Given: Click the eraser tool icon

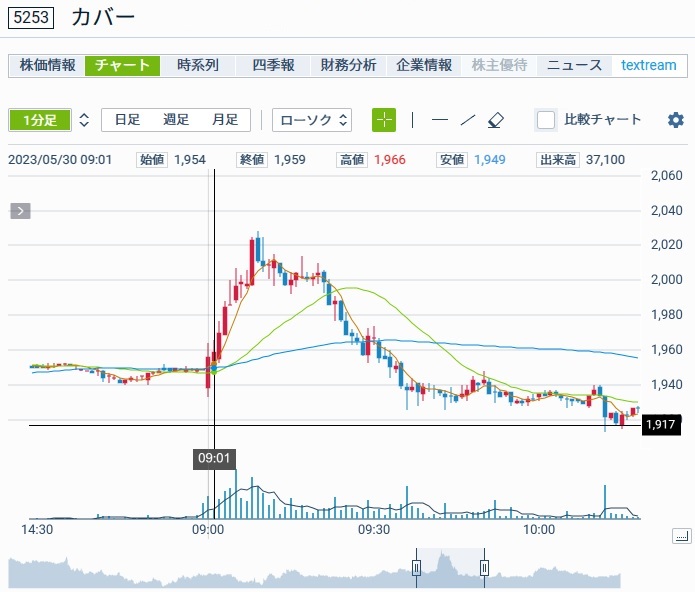Looking at the screenshot, I should (496, 120).
